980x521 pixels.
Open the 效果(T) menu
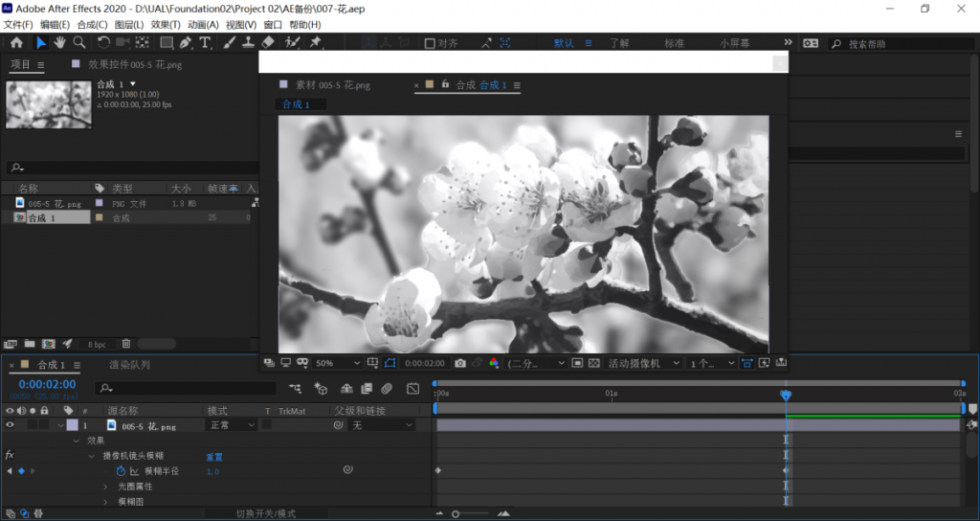coord(166,24)
